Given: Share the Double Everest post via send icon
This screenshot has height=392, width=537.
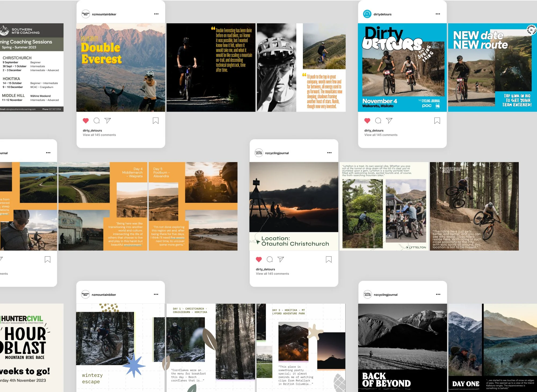Looking at the screenshot, I should tap(108, 120).
